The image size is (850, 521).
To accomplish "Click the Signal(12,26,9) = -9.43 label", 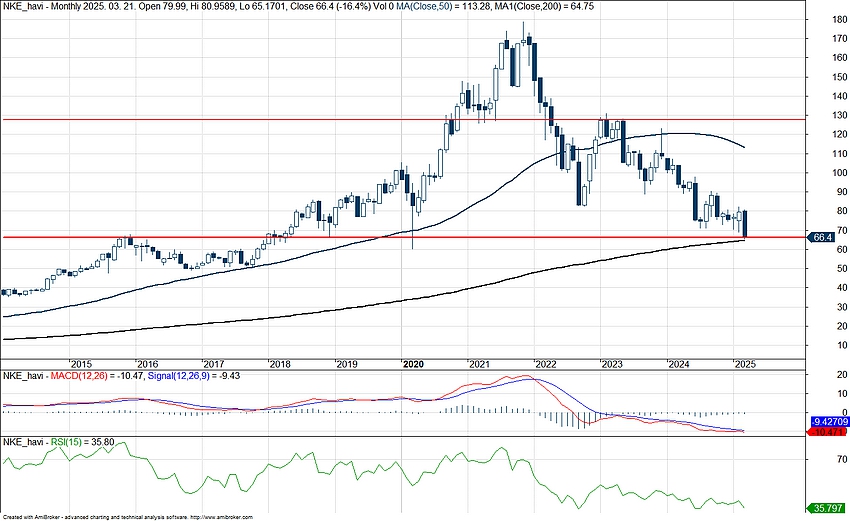I will point(194,376).
